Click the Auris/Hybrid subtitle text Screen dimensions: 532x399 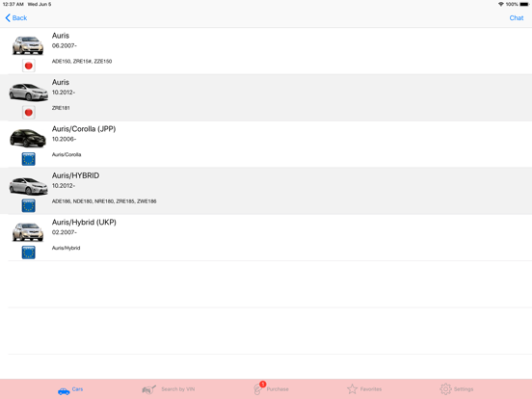[66, 248]
